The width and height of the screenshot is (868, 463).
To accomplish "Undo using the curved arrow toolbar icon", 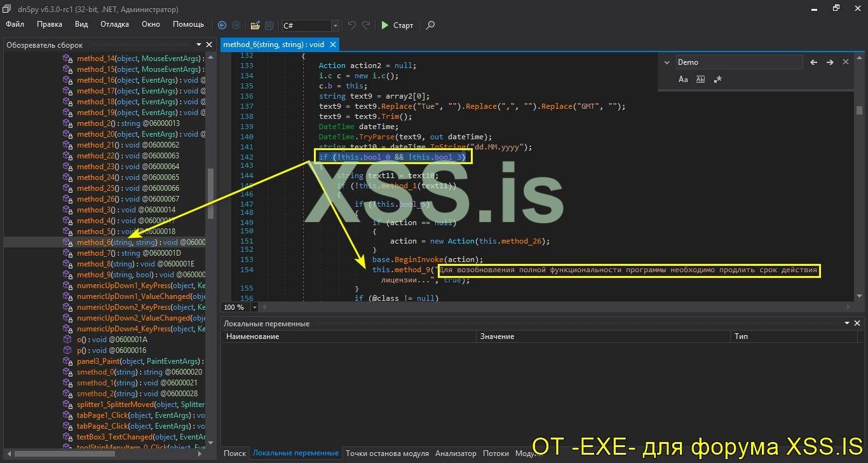I will click(x=352, y=25).
